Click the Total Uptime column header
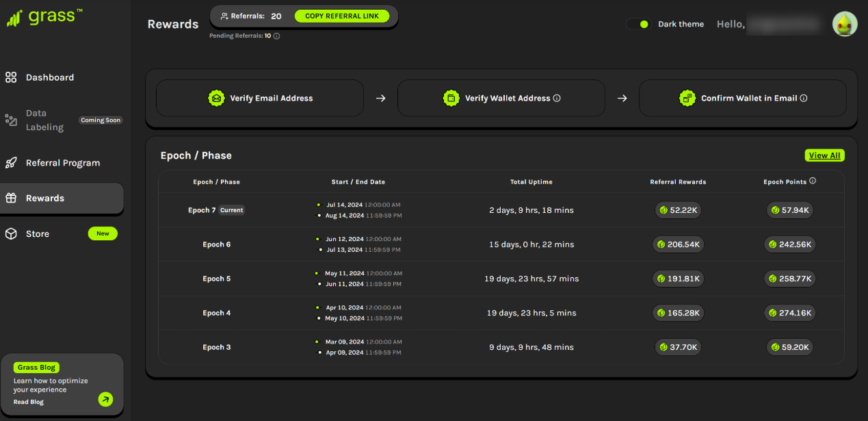The image size is (868, 421). pyautogui.click(x=531, y=182)
